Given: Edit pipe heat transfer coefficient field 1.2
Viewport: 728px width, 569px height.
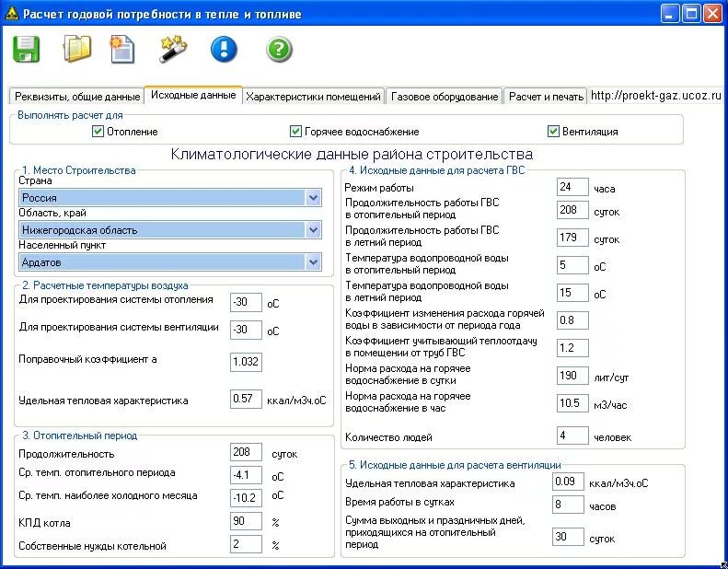Looking at the screenshot, I should point(572,348).
